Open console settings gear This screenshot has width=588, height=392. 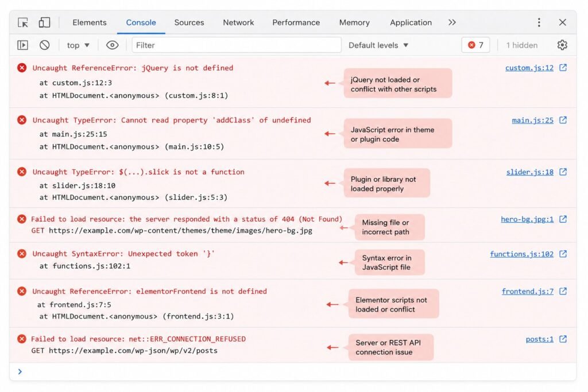[x=562, y=45]
